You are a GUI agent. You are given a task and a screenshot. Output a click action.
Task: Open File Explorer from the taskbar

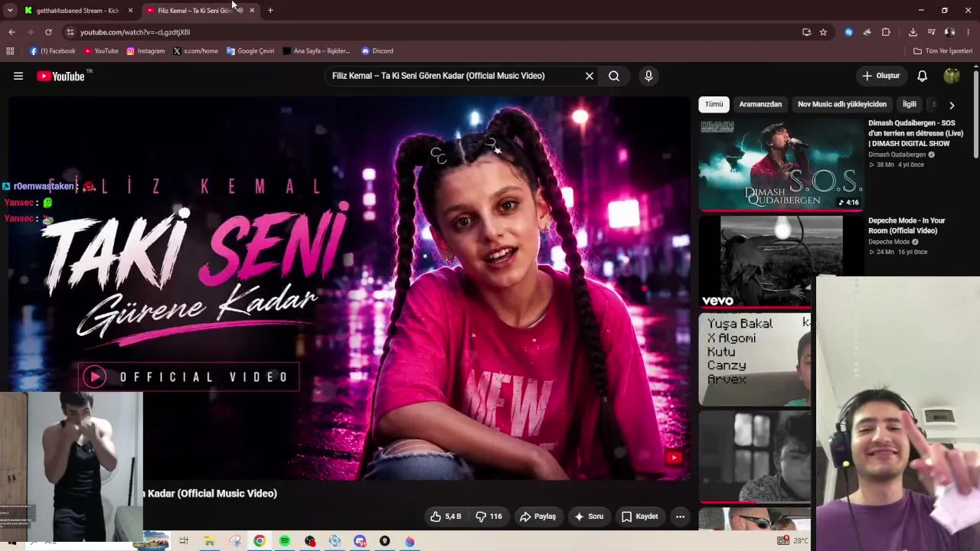(x=209, y=541)
